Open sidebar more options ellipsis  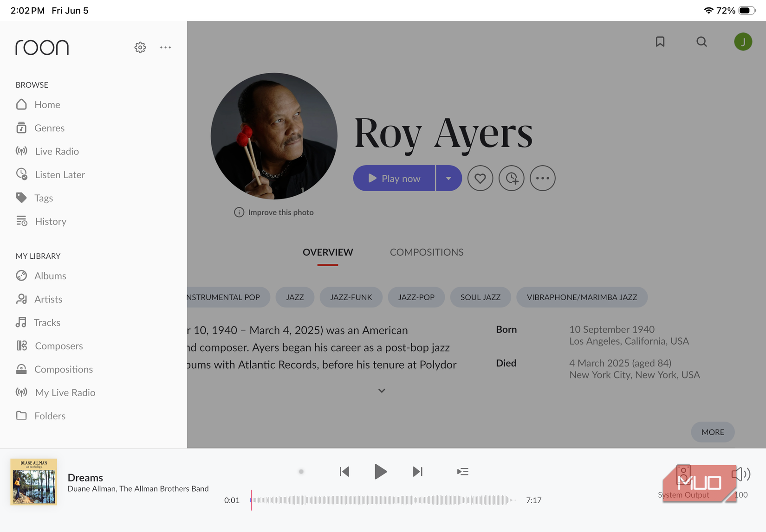(165, 47)
